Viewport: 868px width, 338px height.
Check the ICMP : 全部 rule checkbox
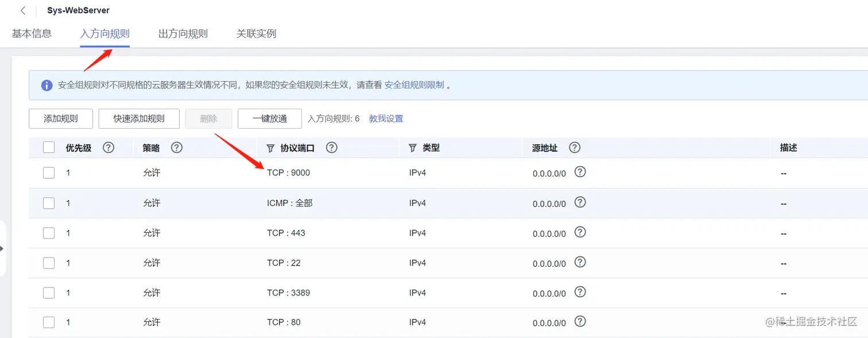pyautogui.click(x=49, y=203)
